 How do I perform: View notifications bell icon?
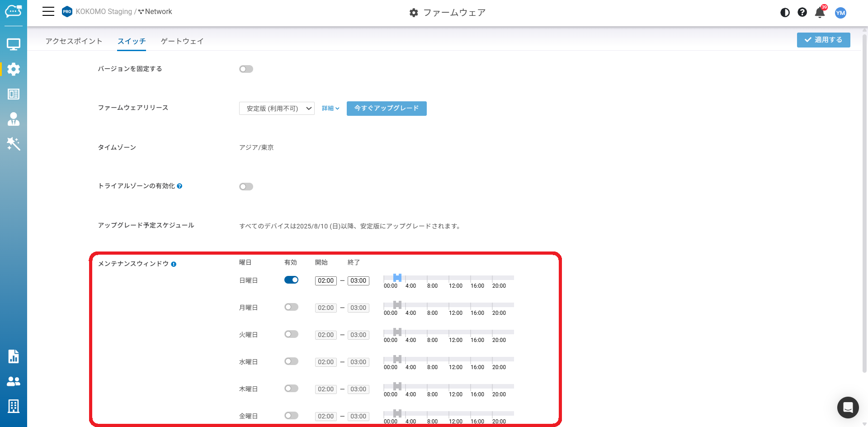click(820, 13)
